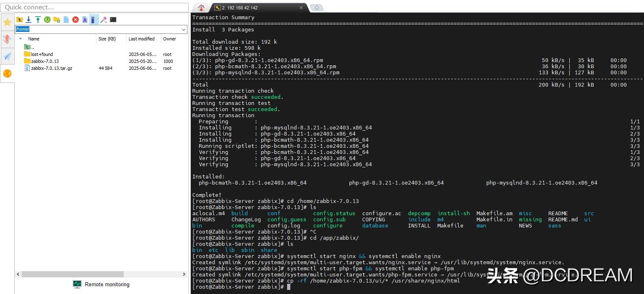Toggle the follow terminal folder button
The width and height of the screenshot is (644, 294).
[x=94, y=20]
